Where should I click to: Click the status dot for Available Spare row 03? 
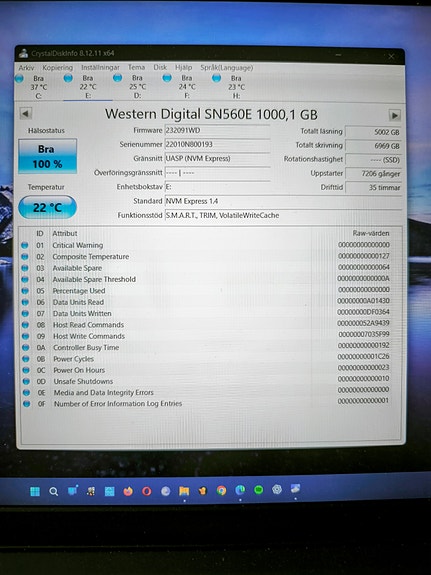click(x=25, y=268)
